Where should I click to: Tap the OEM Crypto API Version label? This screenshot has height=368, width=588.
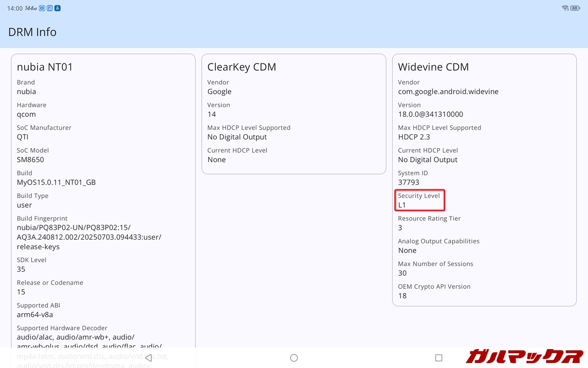[x=434, y=287]
